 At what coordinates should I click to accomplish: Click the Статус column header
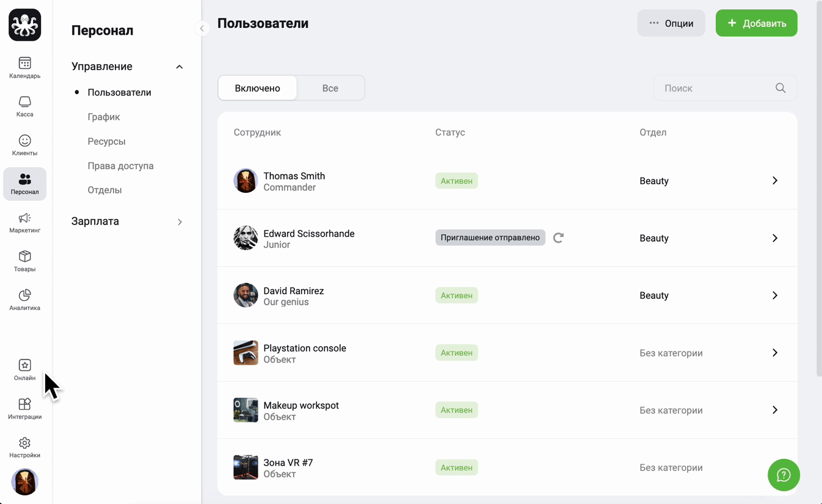[x=450, y=132]
